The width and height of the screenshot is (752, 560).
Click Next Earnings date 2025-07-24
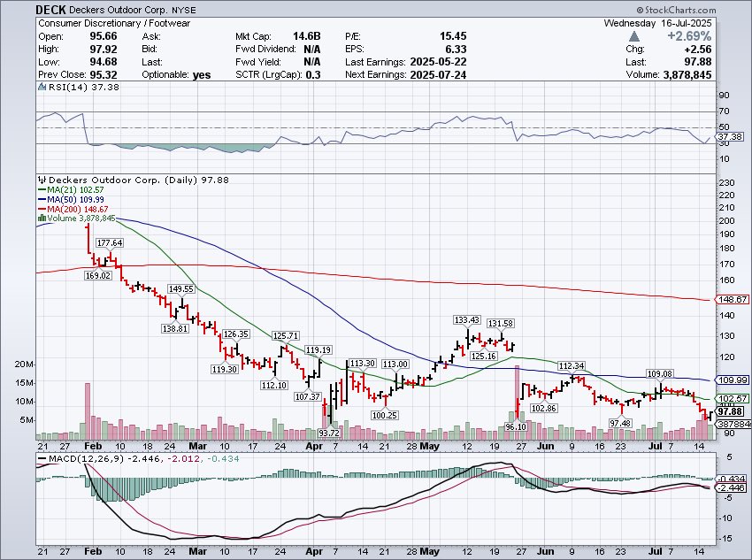point(438,75)
